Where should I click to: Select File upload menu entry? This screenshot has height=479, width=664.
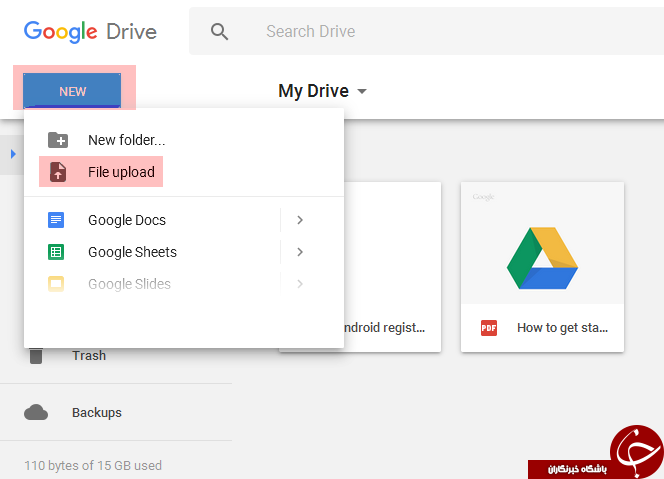tap(121, 172)
